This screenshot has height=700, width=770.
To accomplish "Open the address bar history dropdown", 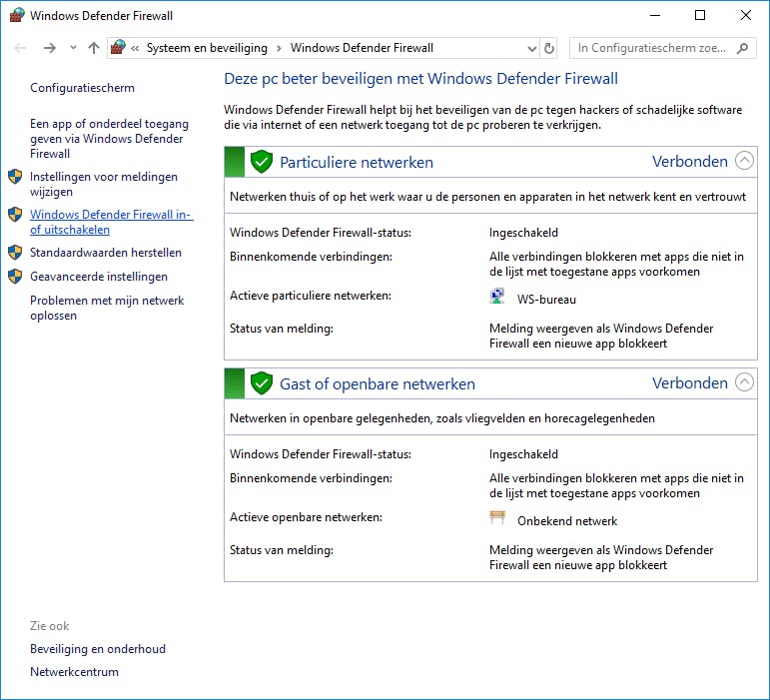I will (531, 49).
